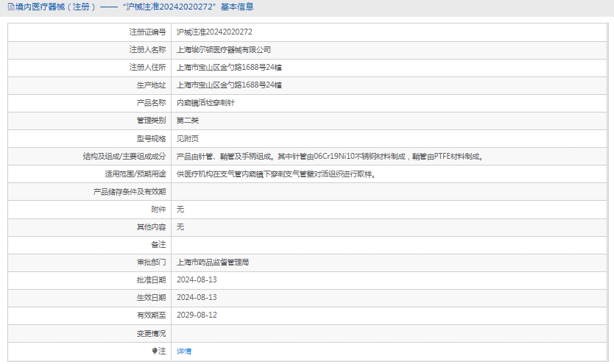Click the 注册人住所 address value
Viewport: 614px width, 364px height.
[229, 68]
